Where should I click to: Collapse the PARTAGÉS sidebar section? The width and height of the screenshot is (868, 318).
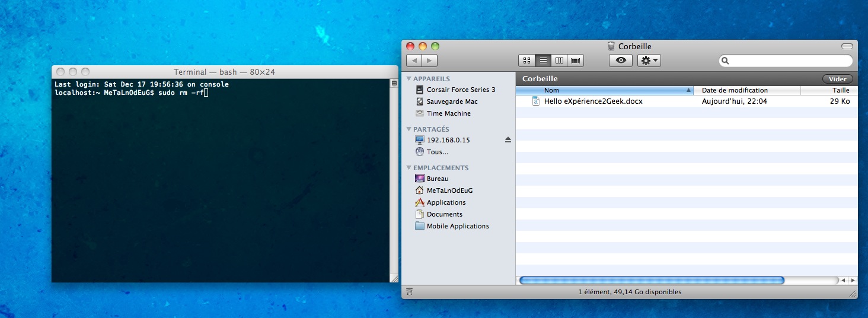tap(409, 129)
